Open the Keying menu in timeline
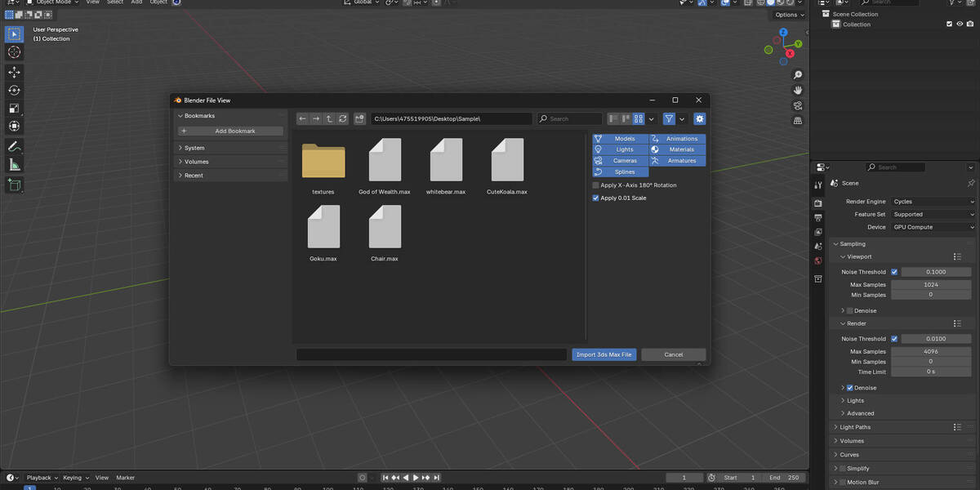Viewport: 980px width, 490px height. click(x=75, y=478)
